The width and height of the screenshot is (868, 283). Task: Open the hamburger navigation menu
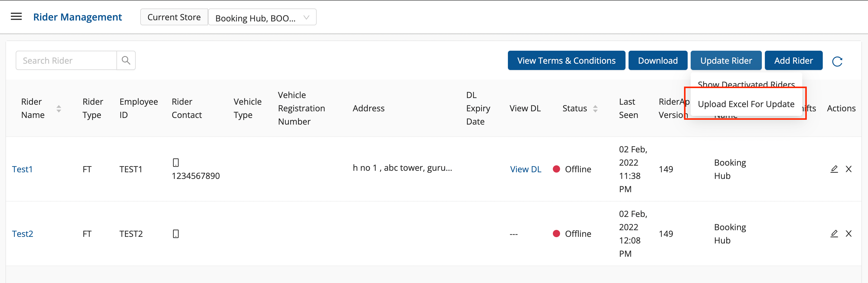[x=16, y=17]
